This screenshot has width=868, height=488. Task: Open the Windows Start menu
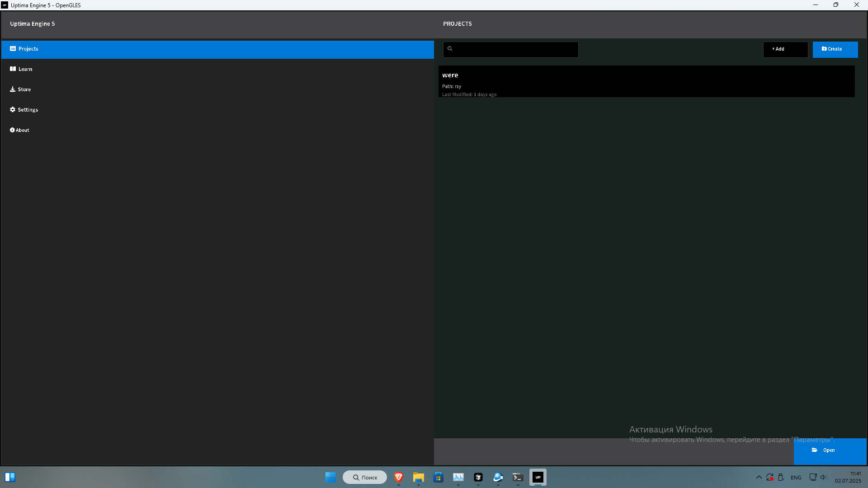(331, 477)
